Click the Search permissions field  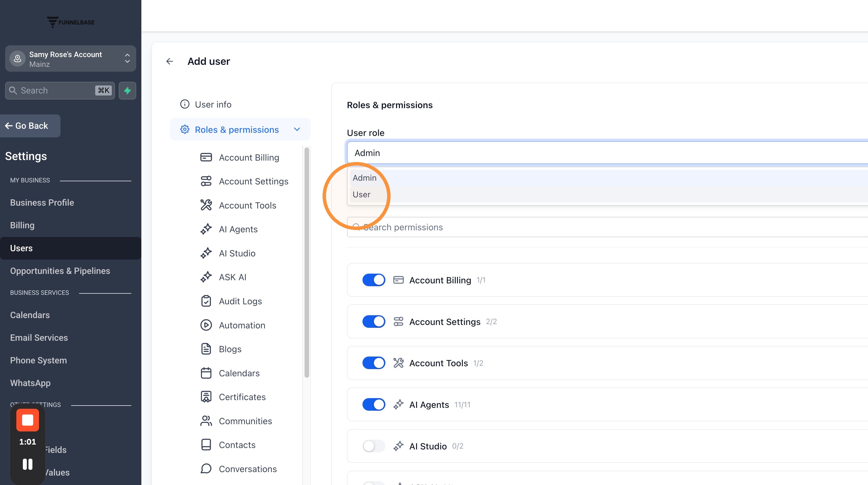[x=608, y=227]
